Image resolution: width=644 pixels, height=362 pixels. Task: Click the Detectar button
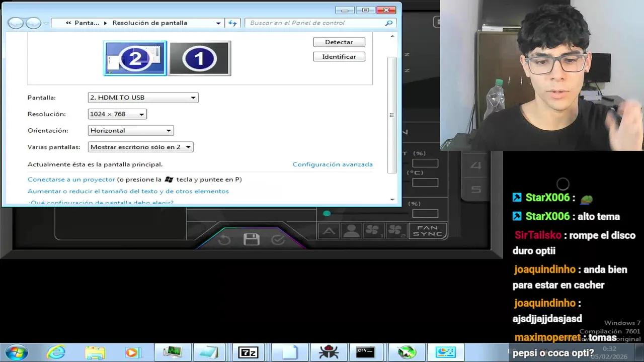[x=339, y=42]
